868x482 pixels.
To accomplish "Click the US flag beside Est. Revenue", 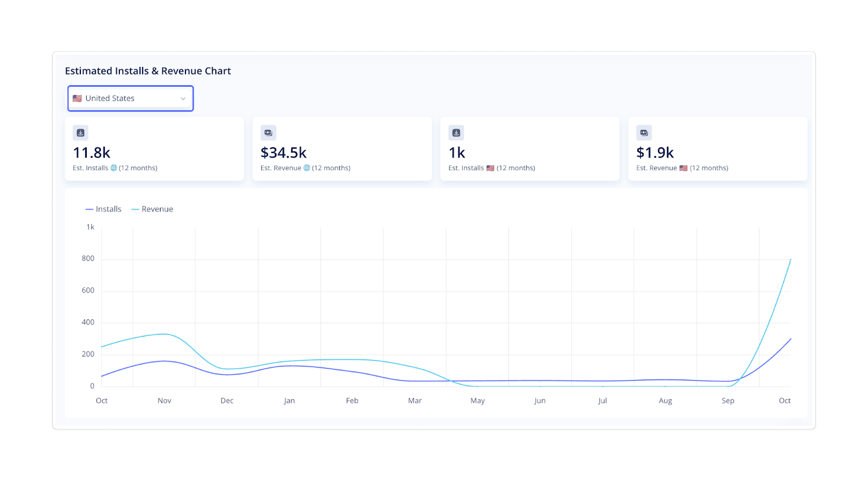I will pyautogui.click(x=684, y=168).
